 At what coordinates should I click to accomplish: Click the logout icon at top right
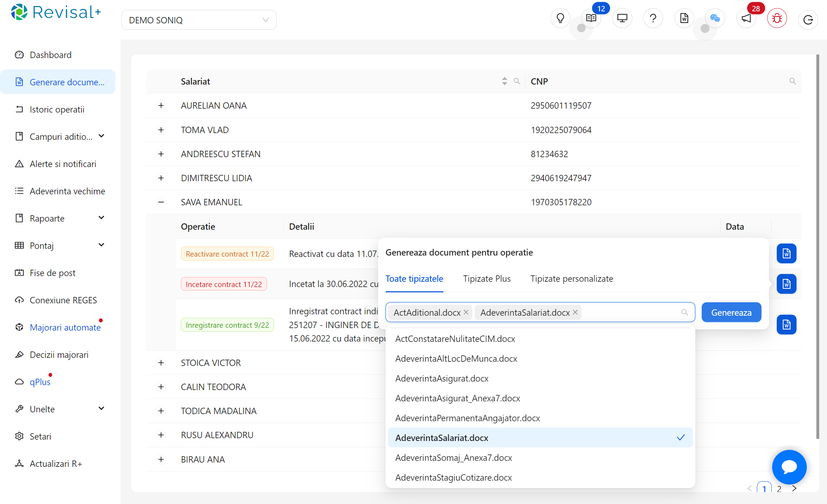coord(808,19)
